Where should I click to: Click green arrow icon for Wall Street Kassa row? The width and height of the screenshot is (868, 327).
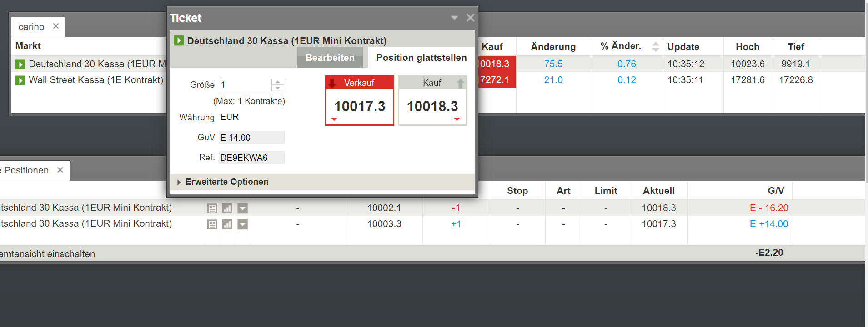click(20, 80)
